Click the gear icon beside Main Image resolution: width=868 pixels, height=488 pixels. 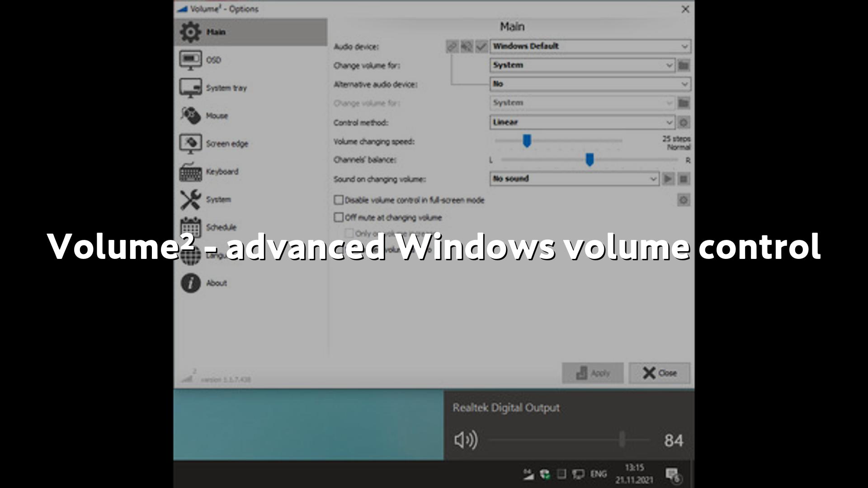pyautogui.click(x=190, y=32)
